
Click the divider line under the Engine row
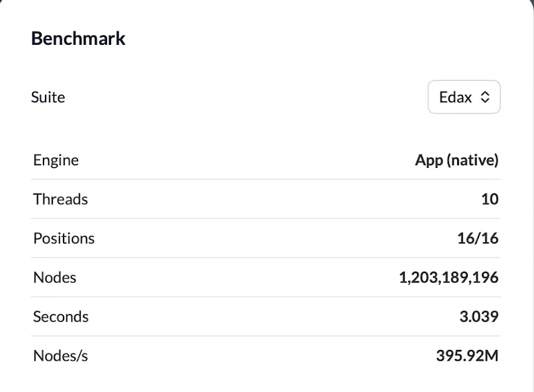pos(266,179)
